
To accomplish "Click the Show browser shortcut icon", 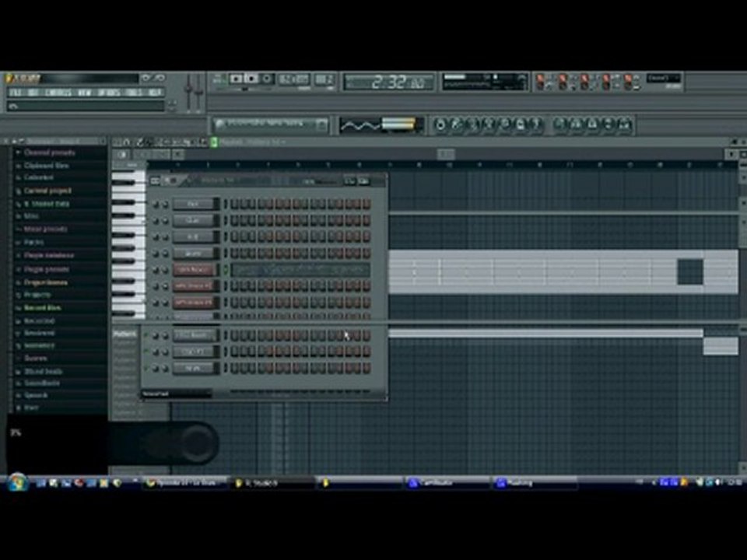I will click(608, 124).
